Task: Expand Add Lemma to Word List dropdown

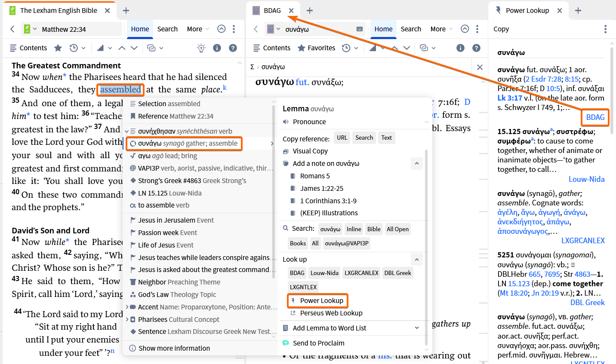Action: [x=416, y=328]
